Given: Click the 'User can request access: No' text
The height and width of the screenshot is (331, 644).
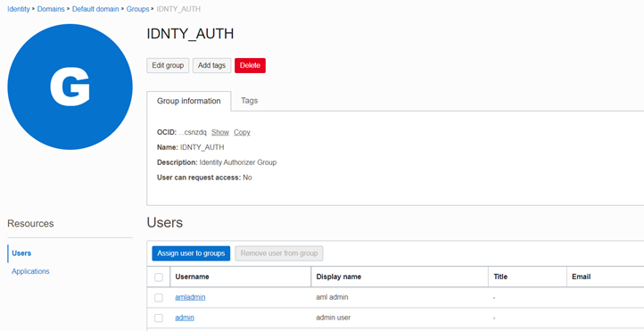Looking at the screenshot, I should 204,178.
